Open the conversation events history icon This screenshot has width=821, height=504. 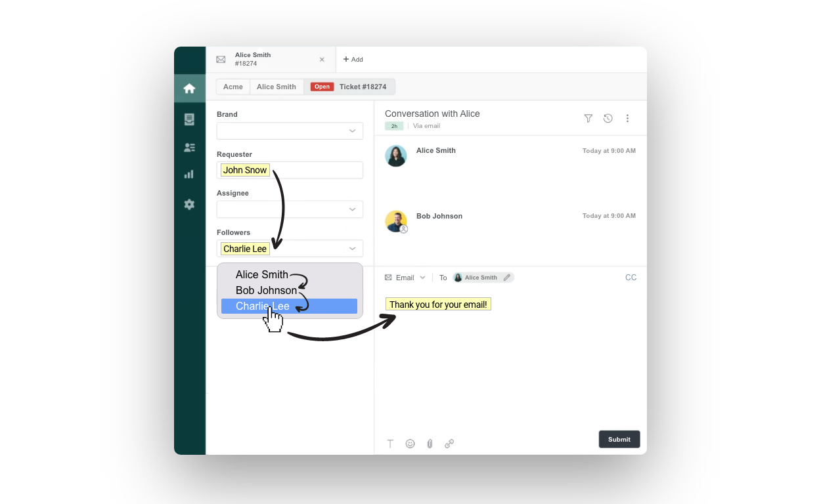pos(608,118)
